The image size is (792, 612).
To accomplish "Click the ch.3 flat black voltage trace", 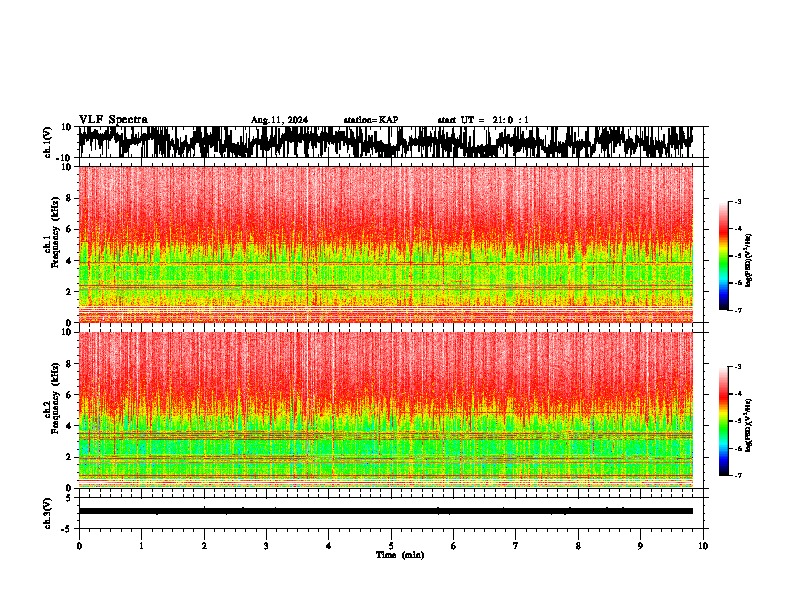I will tap(386, 511).
